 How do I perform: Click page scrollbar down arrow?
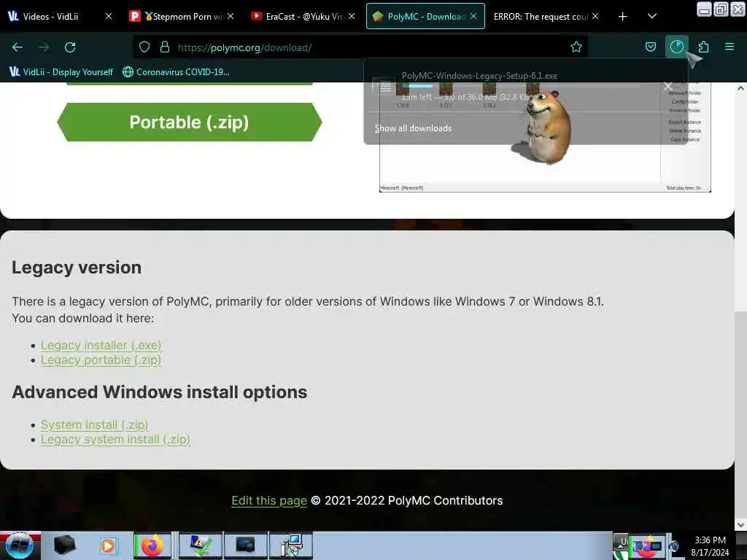pyautogui.click(x=740, y=524)
